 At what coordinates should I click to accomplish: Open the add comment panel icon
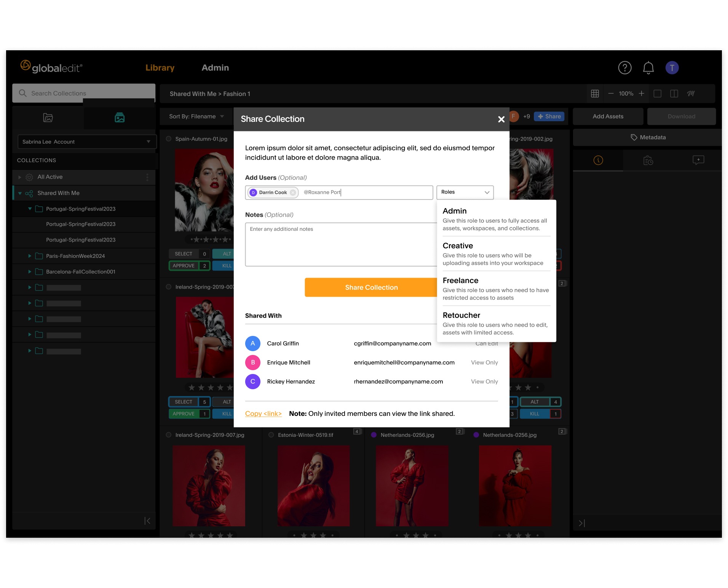(x=698, y=160)
